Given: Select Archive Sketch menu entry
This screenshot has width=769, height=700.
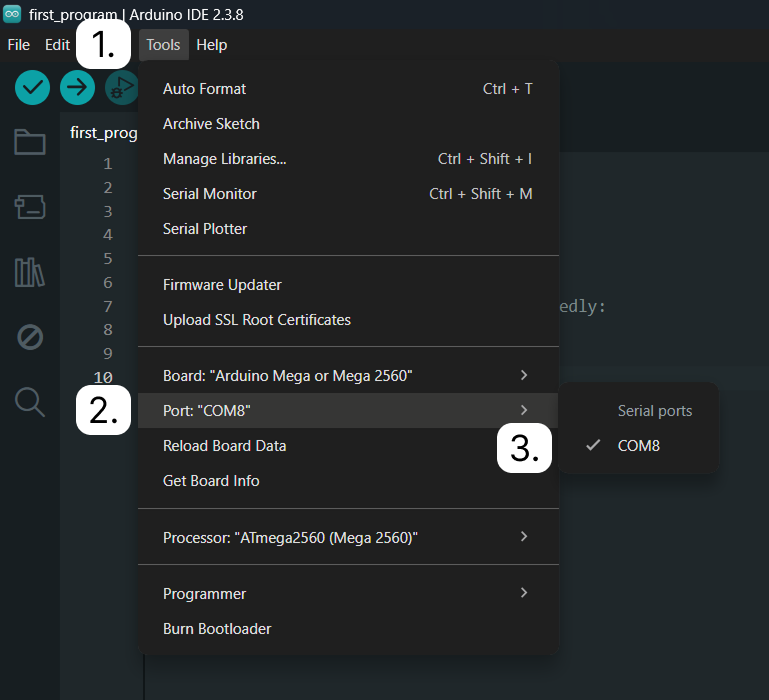Looking at the screenshot, I should point(348,124).
